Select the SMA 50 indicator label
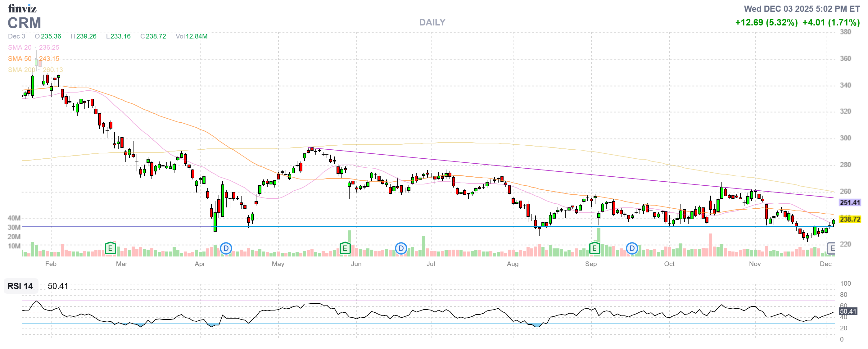This screenshot has width=868, height=349. (x=20, y=59)
